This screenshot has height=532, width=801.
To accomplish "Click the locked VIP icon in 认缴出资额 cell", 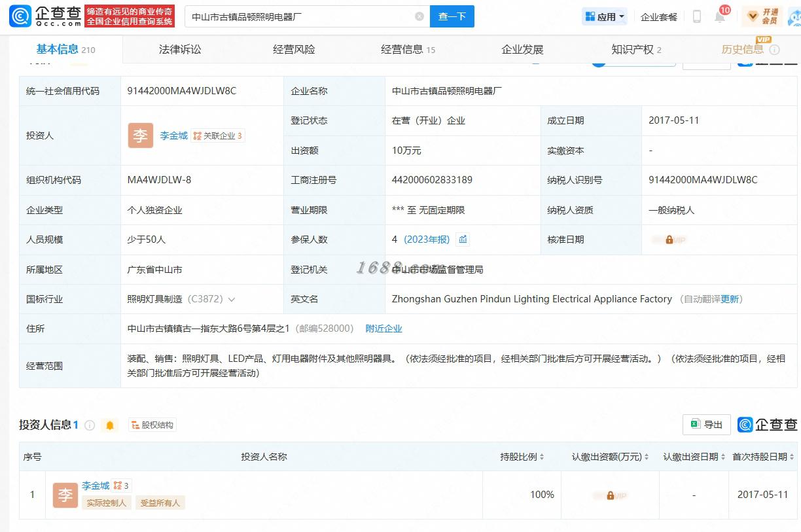I will coord(610,496).
